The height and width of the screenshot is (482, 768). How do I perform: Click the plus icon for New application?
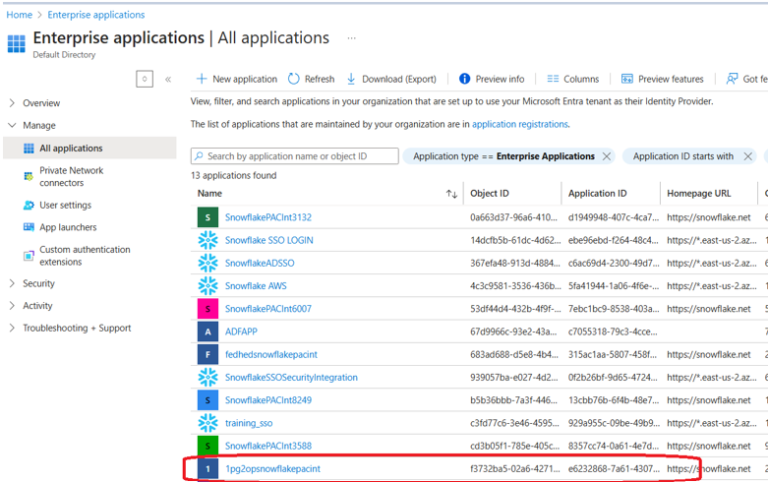point(201,79)
